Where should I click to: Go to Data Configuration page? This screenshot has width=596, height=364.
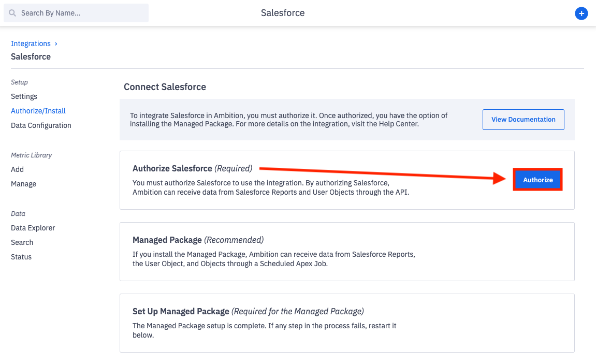(x=41, y=125)
